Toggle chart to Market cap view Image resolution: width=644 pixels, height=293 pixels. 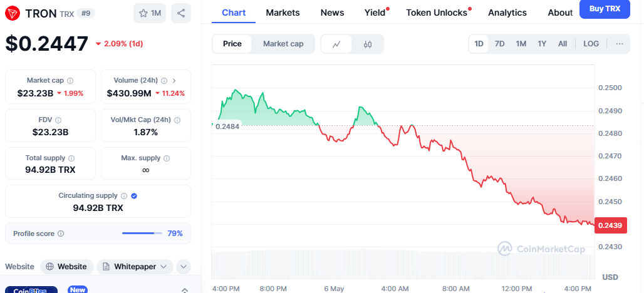click(x=283, y=44)
